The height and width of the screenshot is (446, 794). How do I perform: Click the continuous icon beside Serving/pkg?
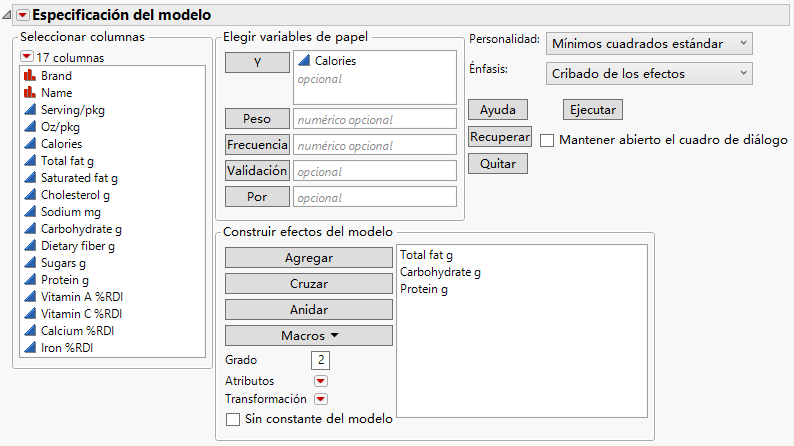point(29,110)
